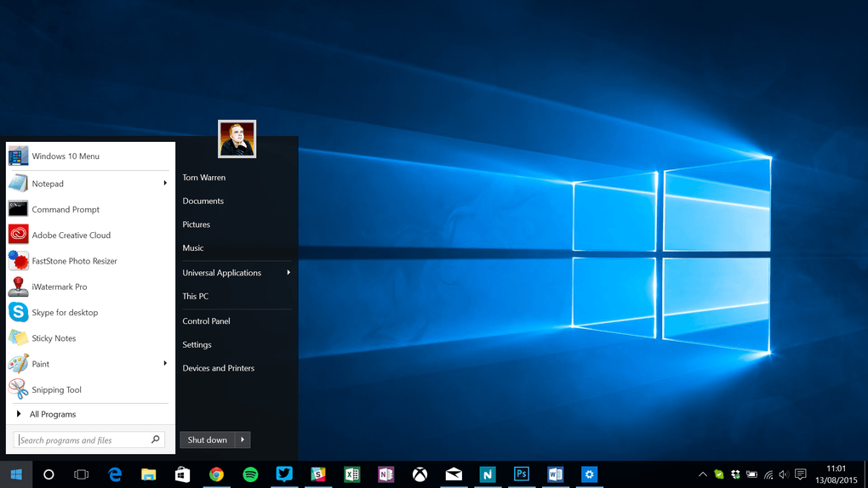The width and height of the screenshot is (868, 488).
Task: Open the Xbox app in taskbar
Action: [420, 474]
